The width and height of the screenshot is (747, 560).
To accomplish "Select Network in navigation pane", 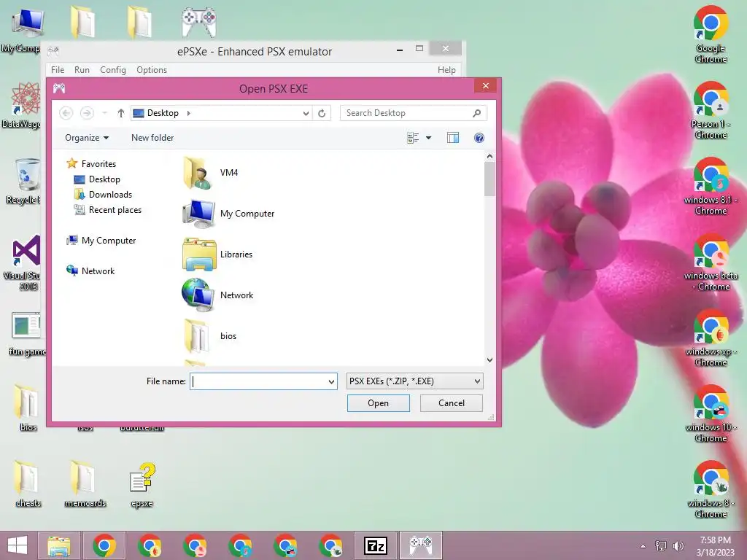I will [90, 271].
